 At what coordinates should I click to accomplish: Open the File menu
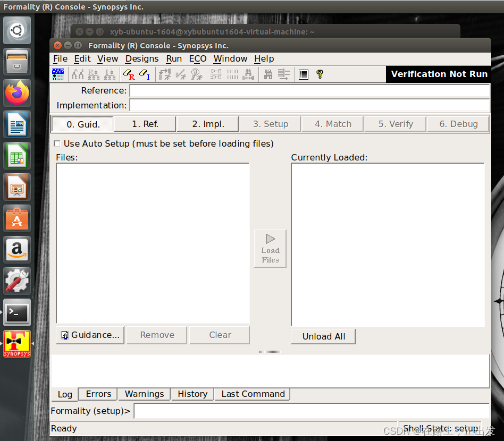[x=61, y=59]
